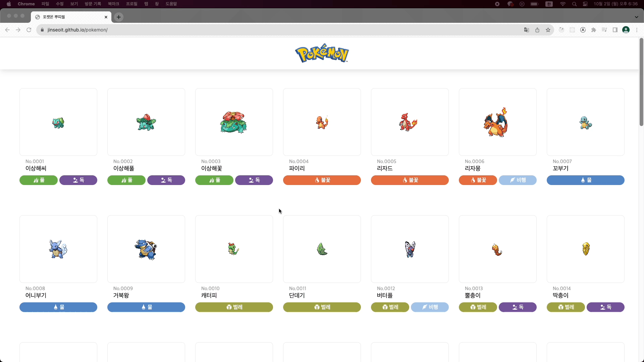Image resolution: width=644 pixels, height=362 pixels.
Task: Open the 딱충이 Kakuna sprite card
Action: [x=586, y=249]
